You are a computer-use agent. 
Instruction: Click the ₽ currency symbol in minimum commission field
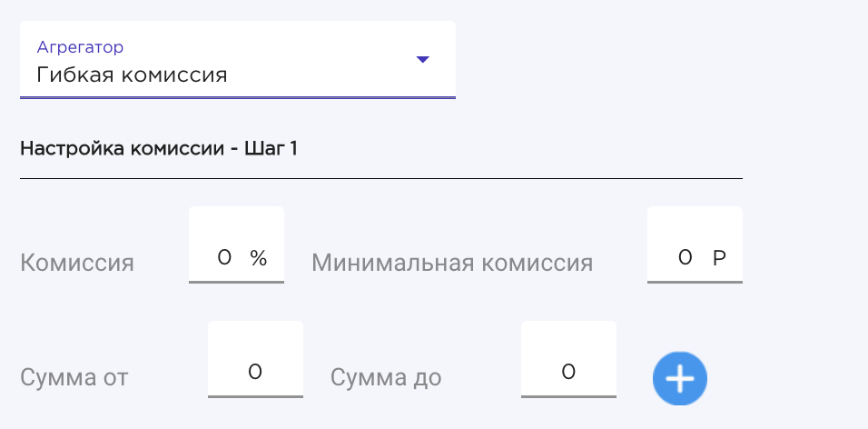coord(719,258)
